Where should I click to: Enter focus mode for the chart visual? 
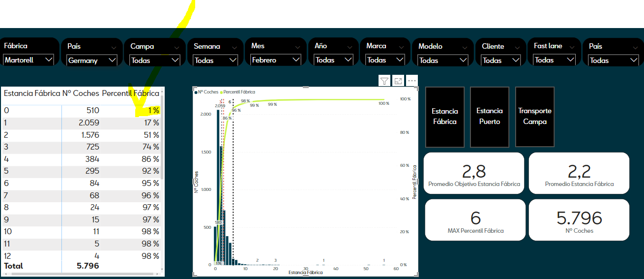pyautogui.click(x=398, y=81)
